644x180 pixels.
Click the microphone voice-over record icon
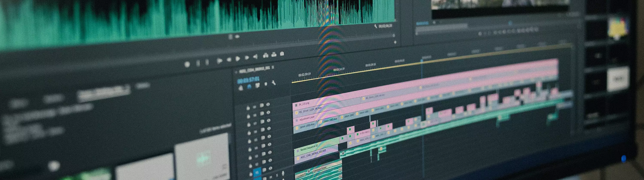283,173
